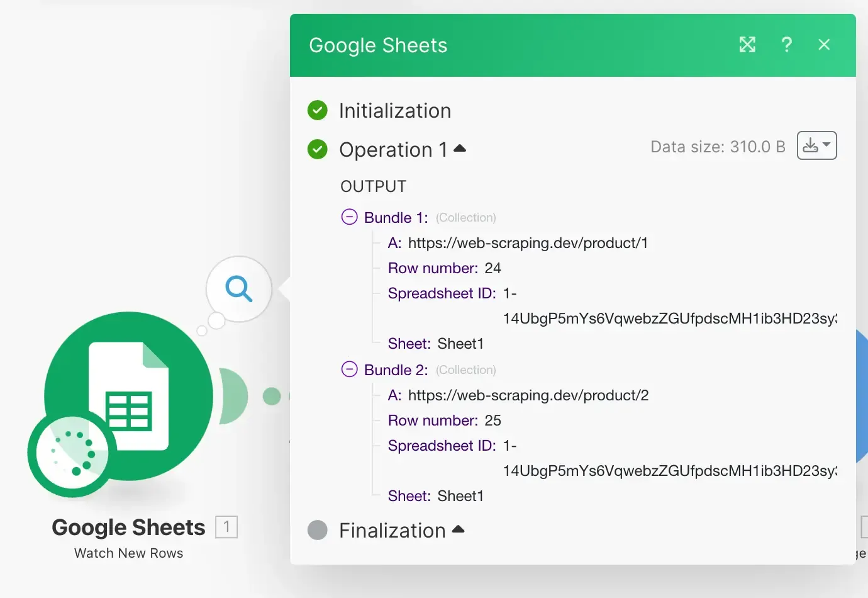Click the Operation 1 green checkmark icon

318,150
